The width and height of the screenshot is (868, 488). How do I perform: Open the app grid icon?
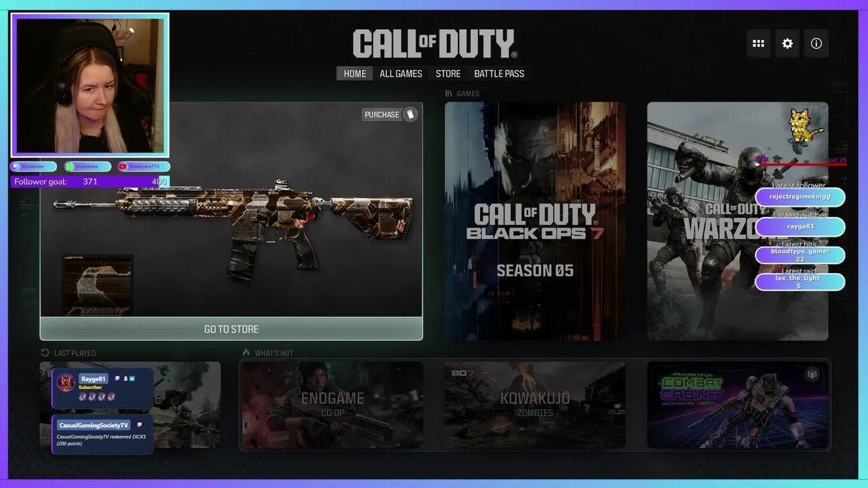pyautogui.click(x=758, y=43)
